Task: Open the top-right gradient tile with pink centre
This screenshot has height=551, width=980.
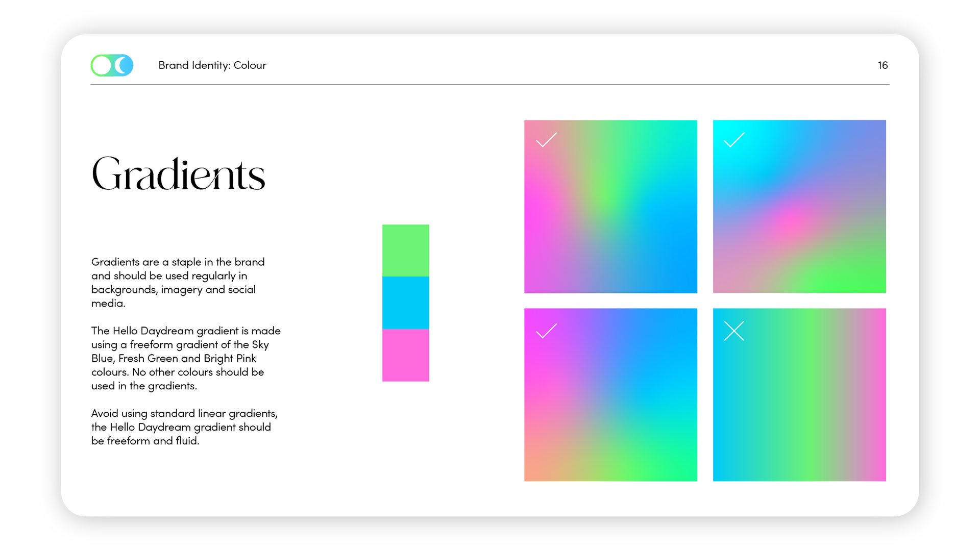Action: tap(799, 207)
